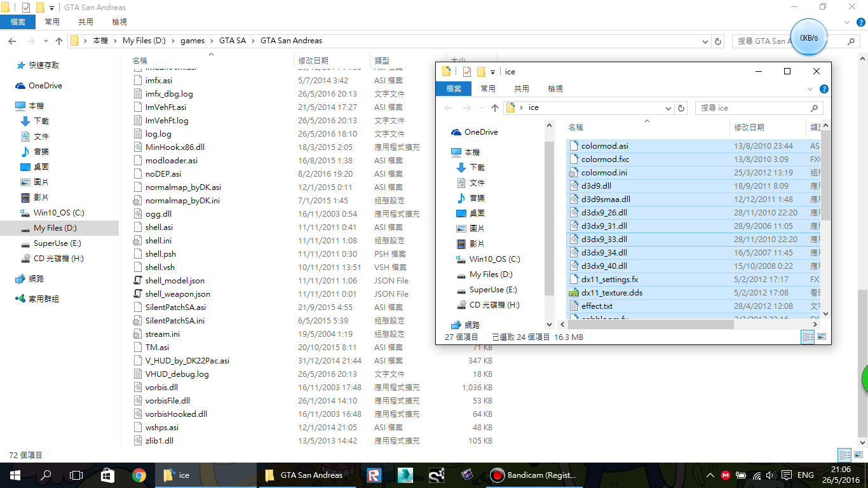The image size is (868, 488).
Task: Select 家用群組 in GTA San Andreas sidebar
Action: coord(43,299)
